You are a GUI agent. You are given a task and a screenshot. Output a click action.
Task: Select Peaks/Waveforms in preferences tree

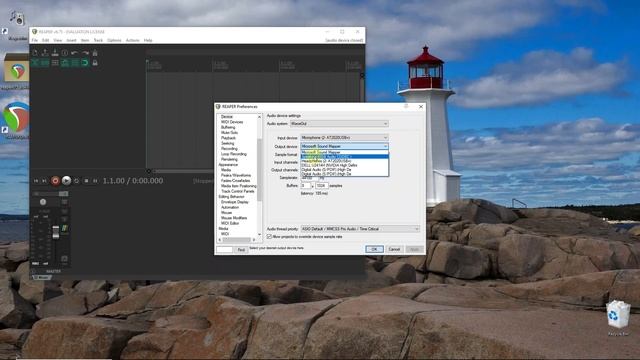click(236, 175)
